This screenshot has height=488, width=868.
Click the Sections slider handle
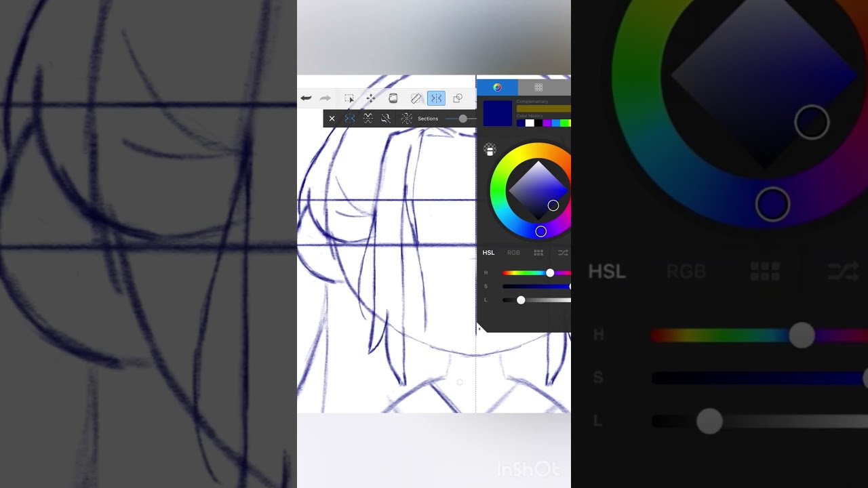(x=462, y=119)
